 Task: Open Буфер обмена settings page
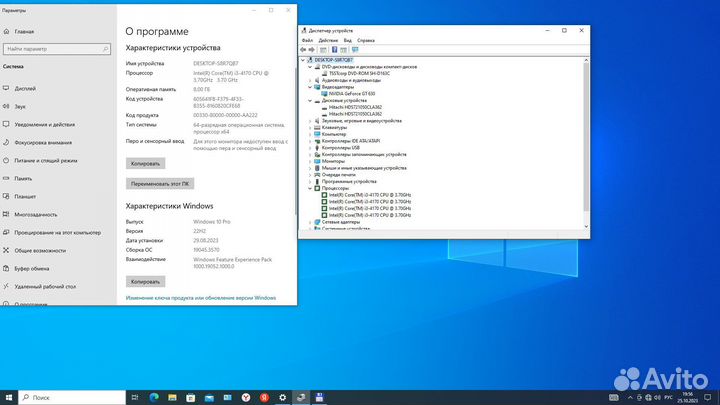(x=31, y=269)
